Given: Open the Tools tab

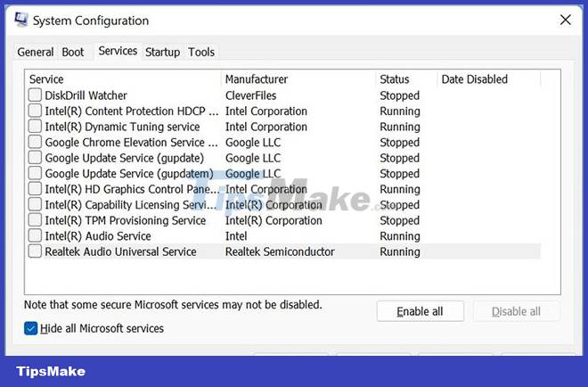Looking at the screenshot, I should pos(201,52).
